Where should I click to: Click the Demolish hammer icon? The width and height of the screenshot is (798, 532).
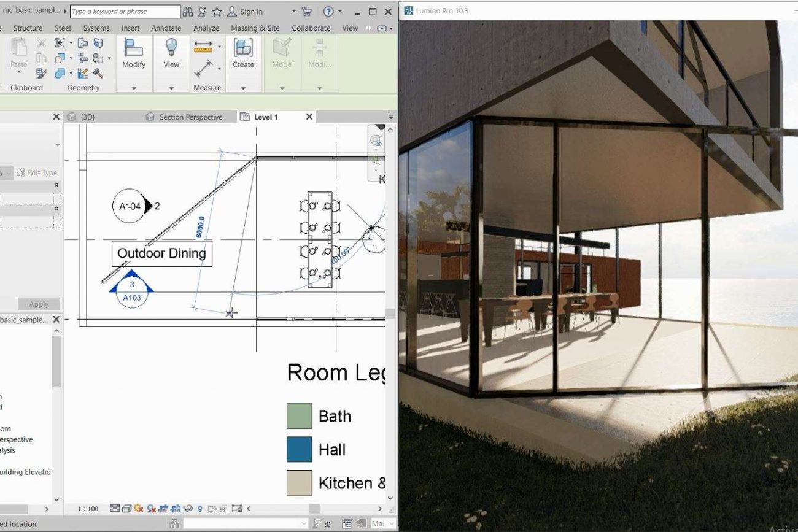click(98, 74)
